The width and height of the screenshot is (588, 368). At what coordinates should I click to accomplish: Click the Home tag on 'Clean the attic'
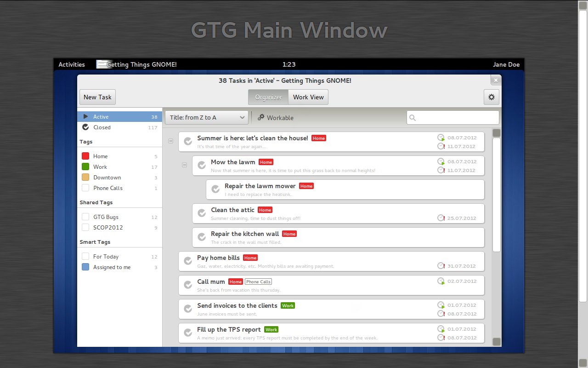(265, 210)
